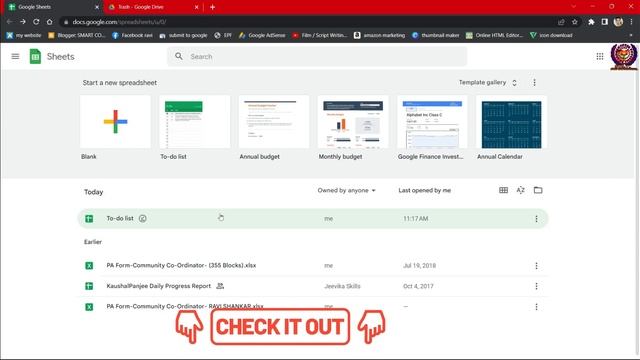
Task: Switch to the Trash - Google Drive tab
Action: (152, 7)
